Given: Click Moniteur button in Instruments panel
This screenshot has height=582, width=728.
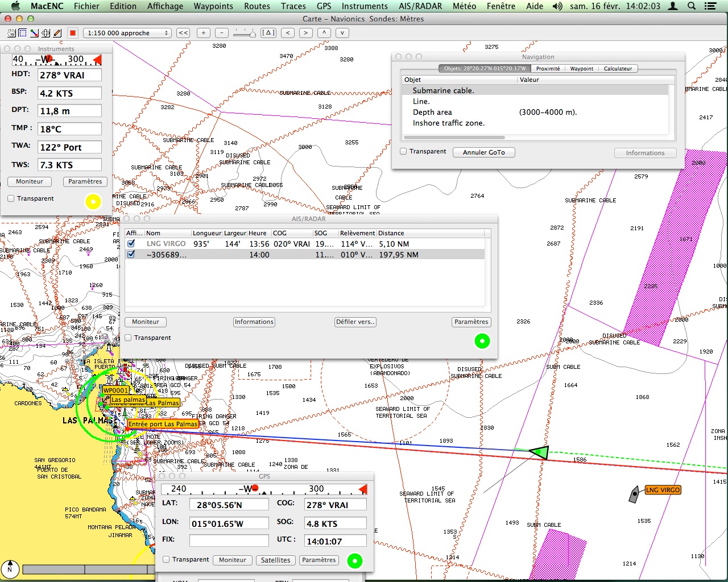Looking at the screenshot, I should tap(30, 181).
